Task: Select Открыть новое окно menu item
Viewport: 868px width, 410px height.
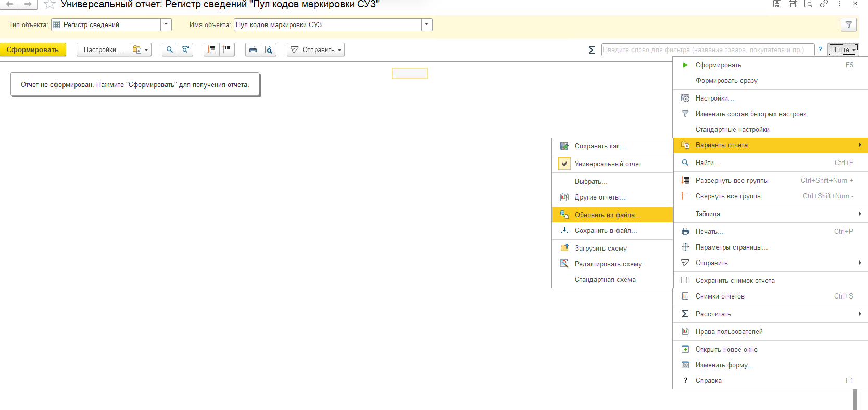Action: pyautogui.click(x=771, y=349)
